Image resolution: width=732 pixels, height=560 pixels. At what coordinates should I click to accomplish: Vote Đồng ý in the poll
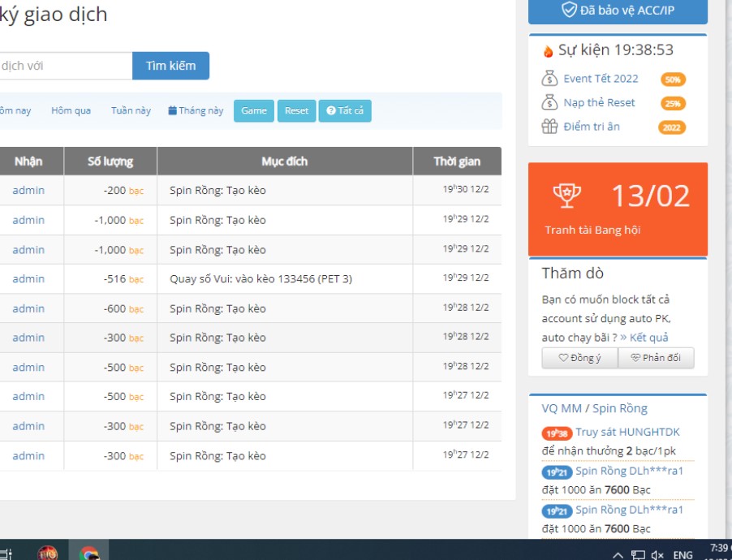pyautogui.click(x=579, y=358)
